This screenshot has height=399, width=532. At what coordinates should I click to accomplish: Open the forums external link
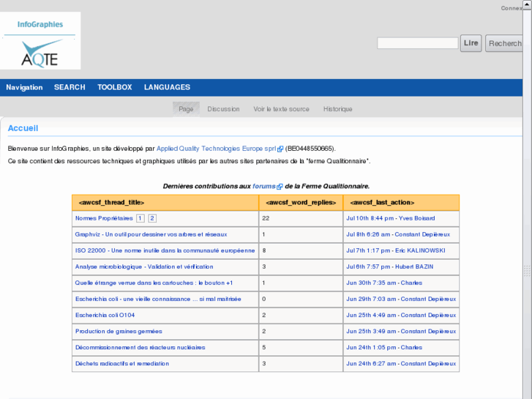pos(264,187)
